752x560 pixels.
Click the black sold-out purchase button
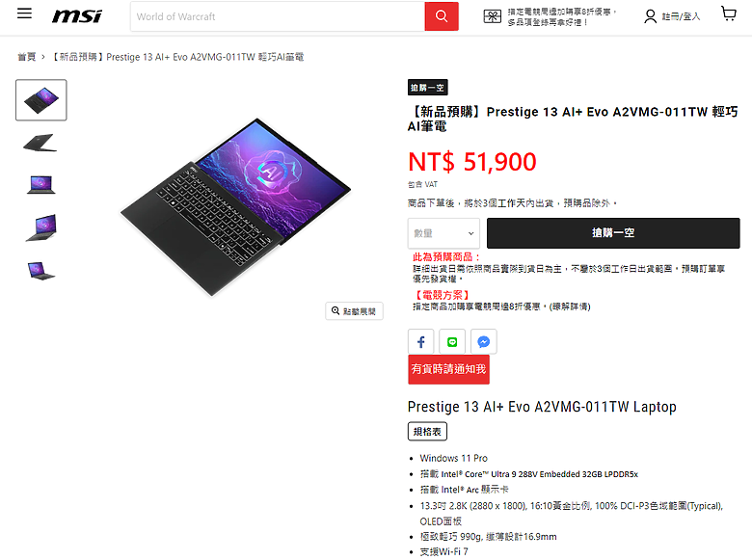point(613,233)
